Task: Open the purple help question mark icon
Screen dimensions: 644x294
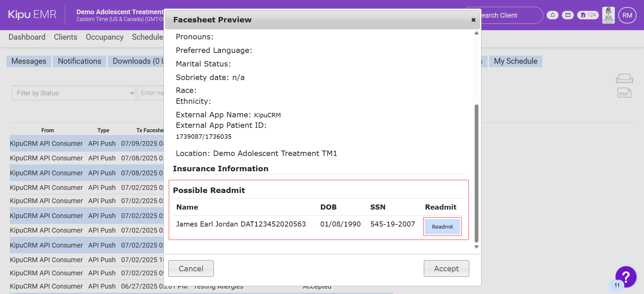Action: pyautogui.click(x=626, y=277)
